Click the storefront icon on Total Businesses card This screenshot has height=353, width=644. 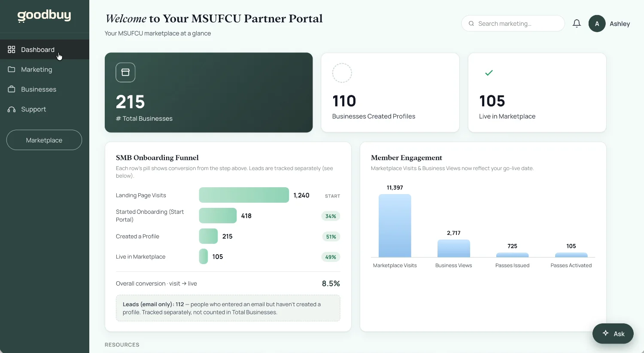(125, 72)
